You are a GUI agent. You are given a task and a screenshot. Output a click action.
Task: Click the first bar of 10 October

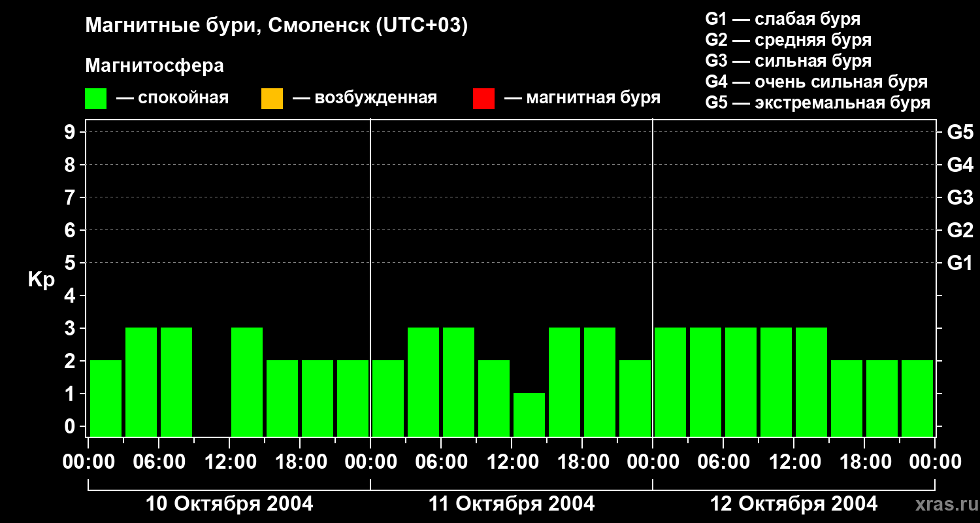tap(106, 398)
